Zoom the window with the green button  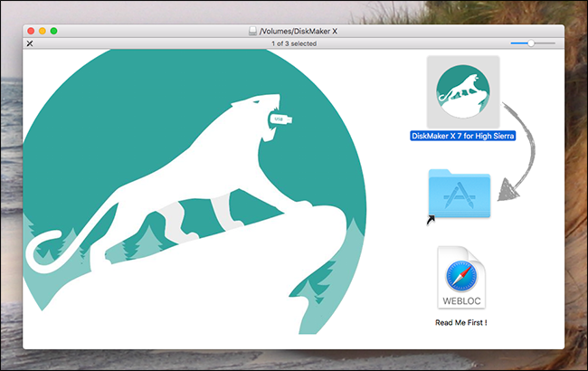click(x=54, y=31)
